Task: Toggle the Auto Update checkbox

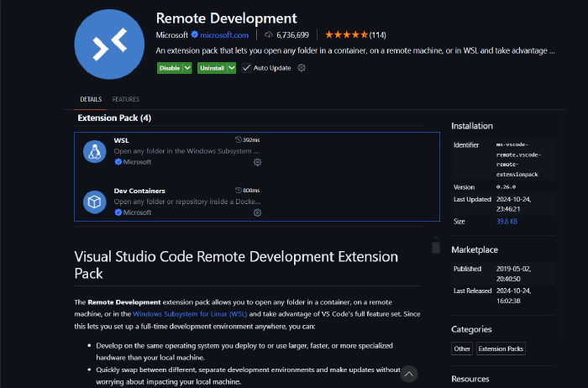Action: (x=246, y=68)
